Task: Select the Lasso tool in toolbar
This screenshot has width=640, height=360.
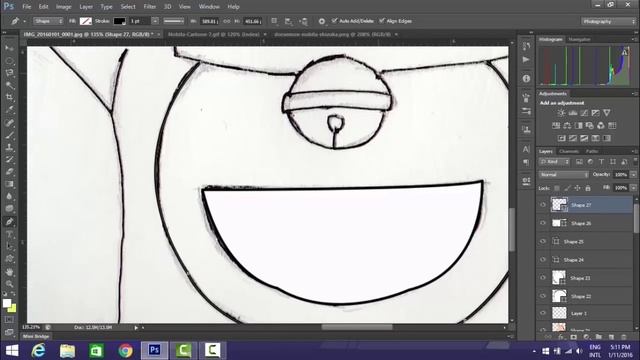Action: click(9, 73)
